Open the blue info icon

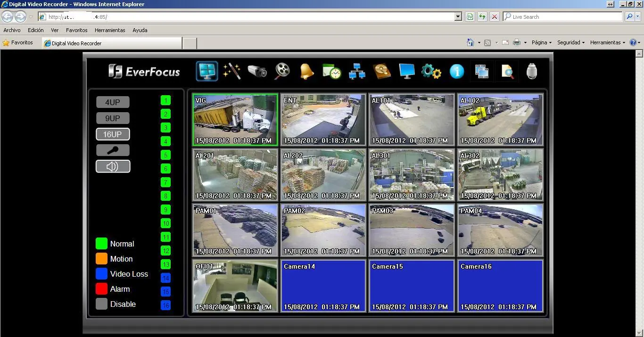pos(457,72)
